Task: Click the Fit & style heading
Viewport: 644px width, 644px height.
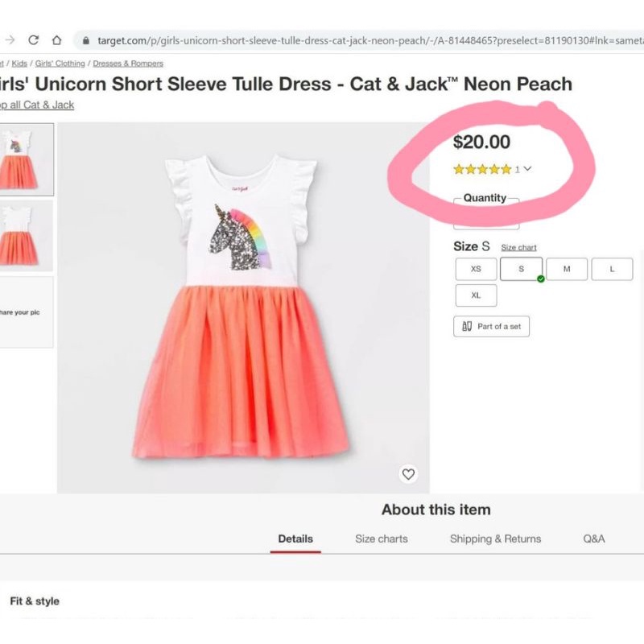Action: pos(35,601)
